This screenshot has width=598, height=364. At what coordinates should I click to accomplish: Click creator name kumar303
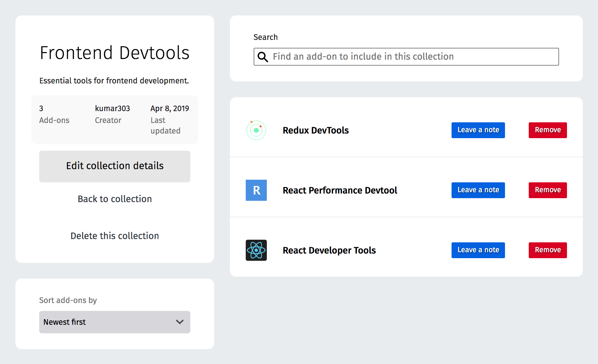(112, 108)
